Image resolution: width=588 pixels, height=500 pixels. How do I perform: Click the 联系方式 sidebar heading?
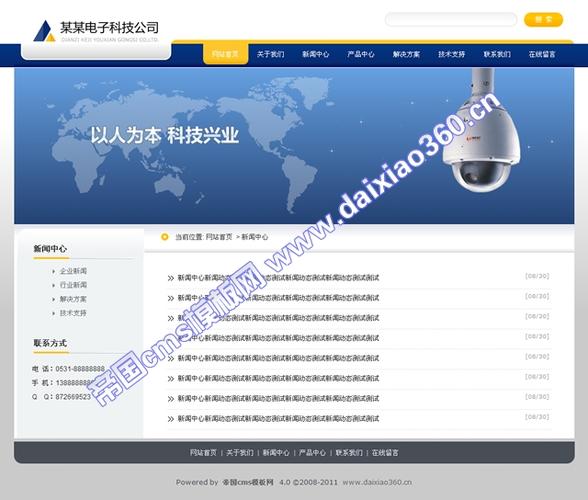(50, 343)
